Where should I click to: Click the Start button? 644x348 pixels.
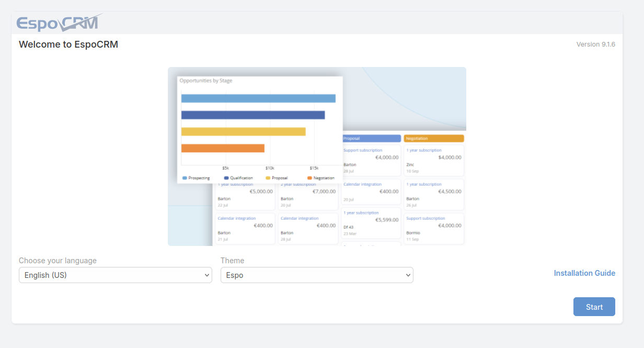tap(594, 307)
